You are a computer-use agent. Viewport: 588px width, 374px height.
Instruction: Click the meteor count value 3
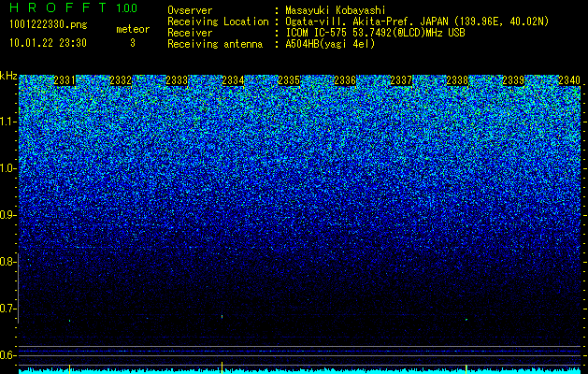coord(133,43)
